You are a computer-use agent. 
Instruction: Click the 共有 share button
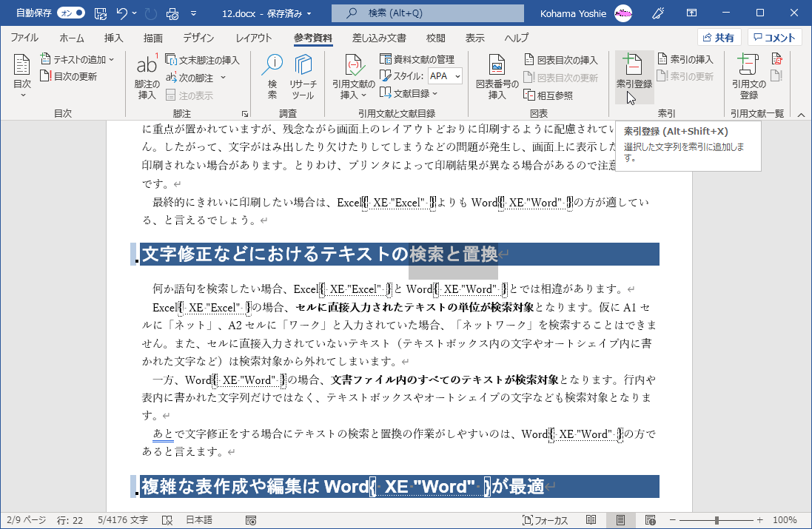(x=719, y=37)
